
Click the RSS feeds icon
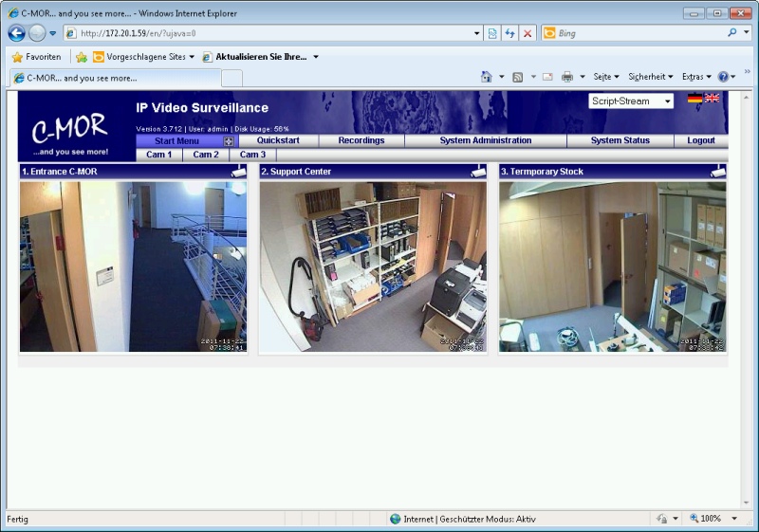tap(517, 77)
